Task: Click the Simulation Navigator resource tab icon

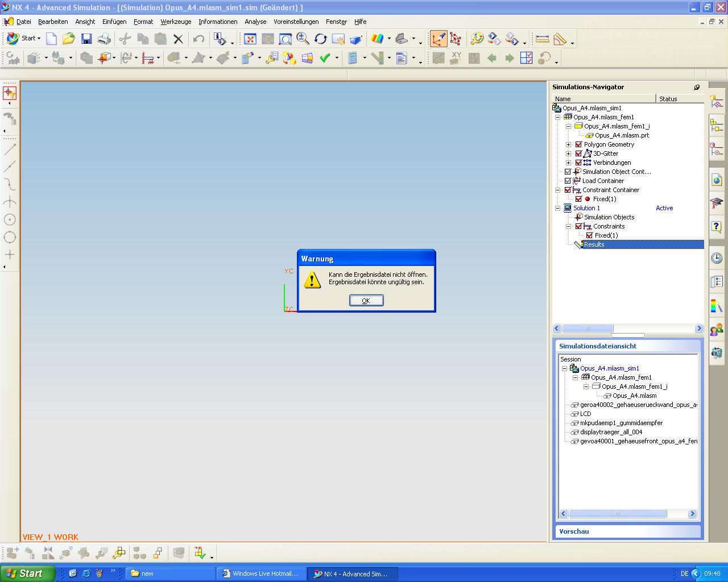Action: click(x=717, y=102)
